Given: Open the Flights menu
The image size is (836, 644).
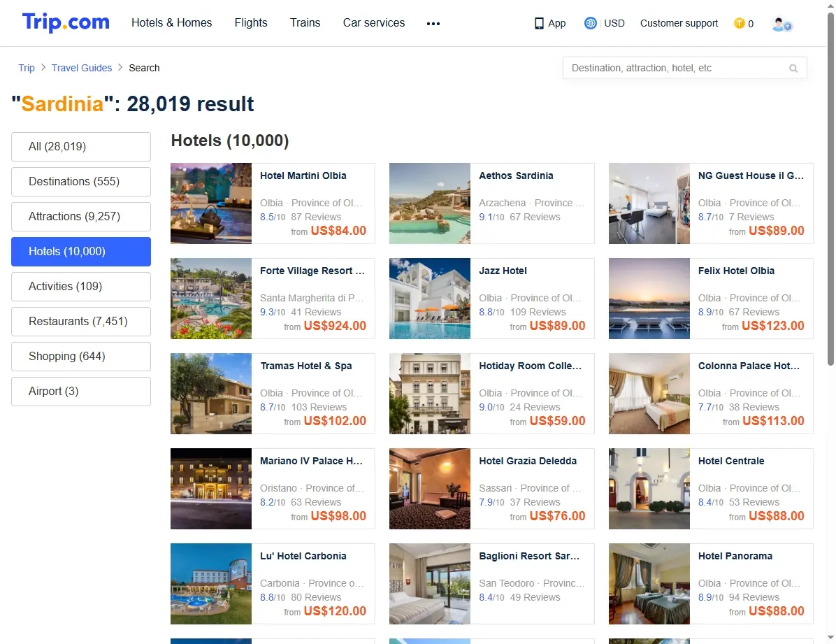Looking at the screenshot, I should pos(250,22).
